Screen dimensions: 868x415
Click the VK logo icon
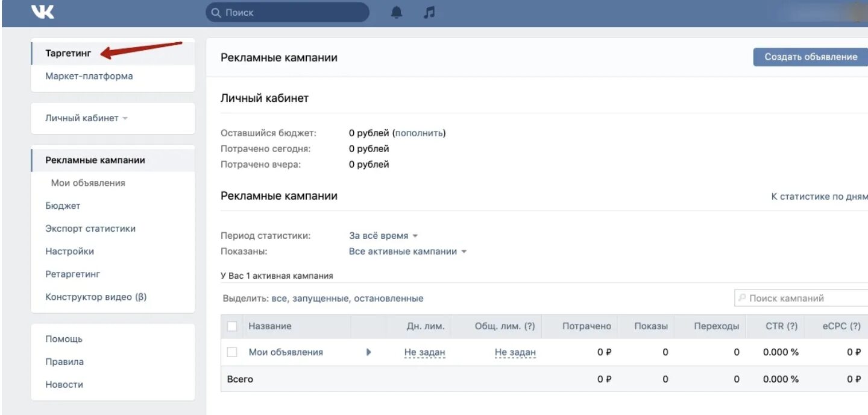point(43,12)
